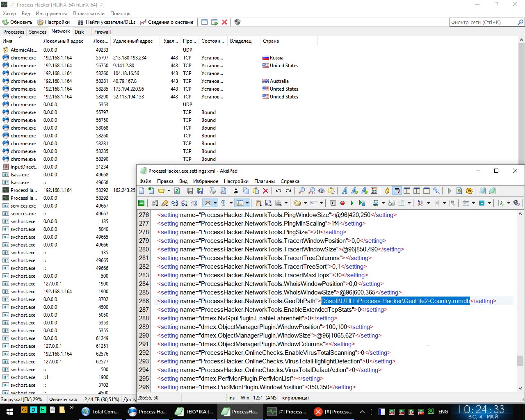Expand the sort A-B dropdown arrow
This screenshot has height=420, width=525.
[428, 203]
